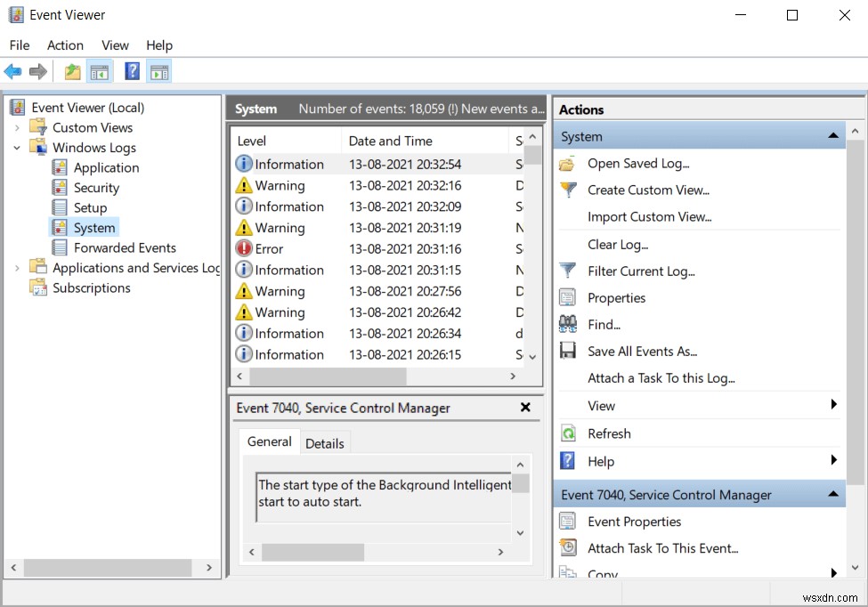Toggle the Action pane with its toolbar icon
Image resolution: width=868 pixels, height=607 pixels.
coord(158,71)
